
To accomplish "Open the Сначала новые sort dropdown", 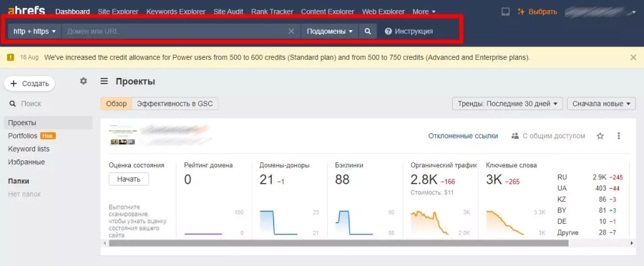I will click(x=601, y=104).
